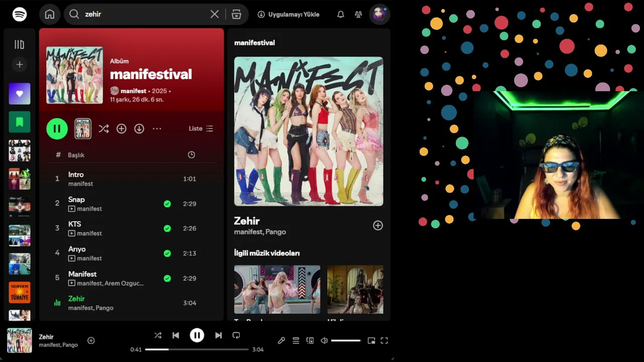Click the Spotify logo in the top bar
Viewport: 644px width, 362px height.
tap(20, 14)
